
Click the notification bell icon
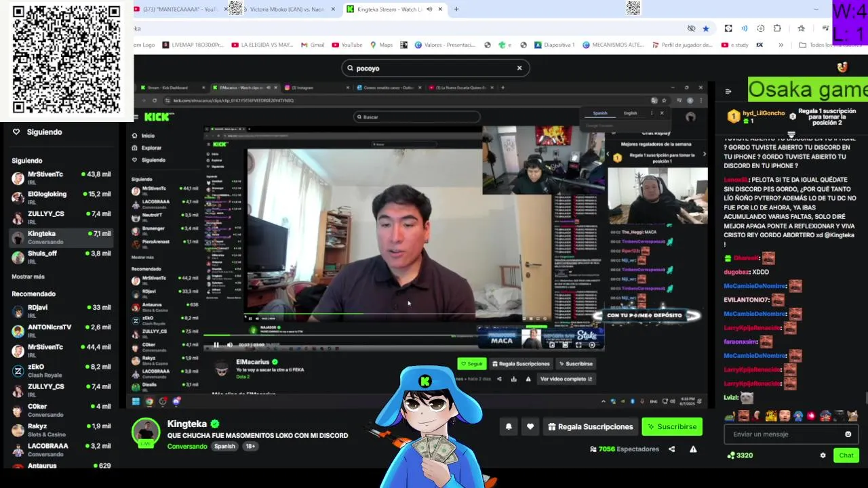[x=509, y=426]
